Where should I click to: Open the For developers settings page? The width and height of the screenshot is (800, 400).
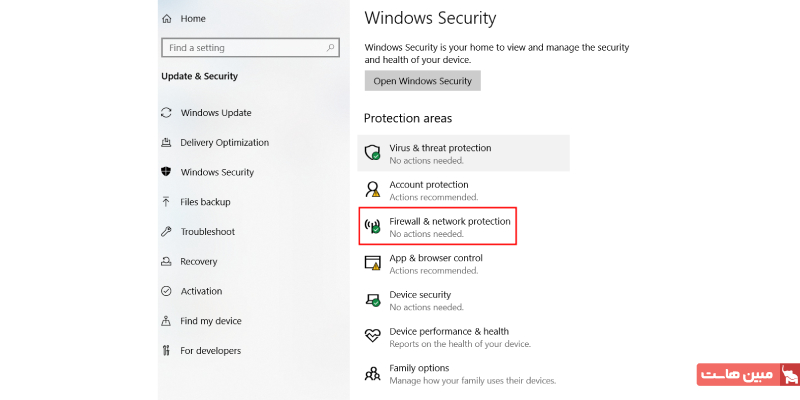pos(210,351)
